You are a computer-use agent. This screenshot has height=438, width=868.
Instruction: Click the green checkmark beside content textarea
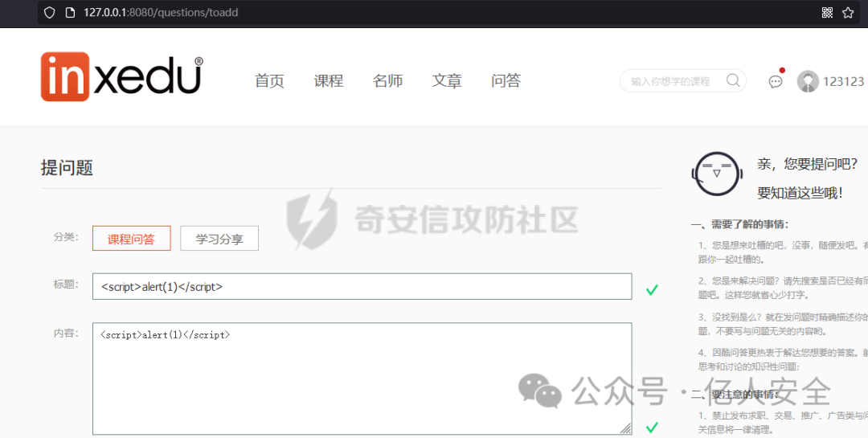[652, 427]
